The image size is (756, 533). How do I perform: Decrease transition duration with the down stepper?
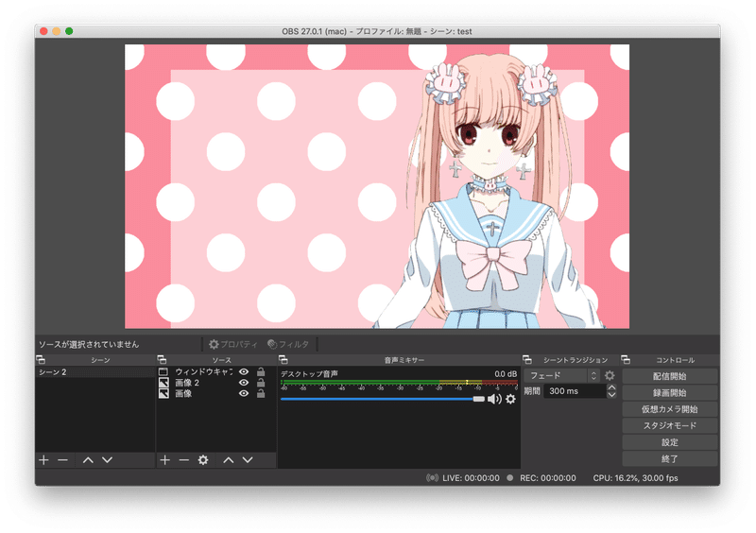(x=611, y=395)
